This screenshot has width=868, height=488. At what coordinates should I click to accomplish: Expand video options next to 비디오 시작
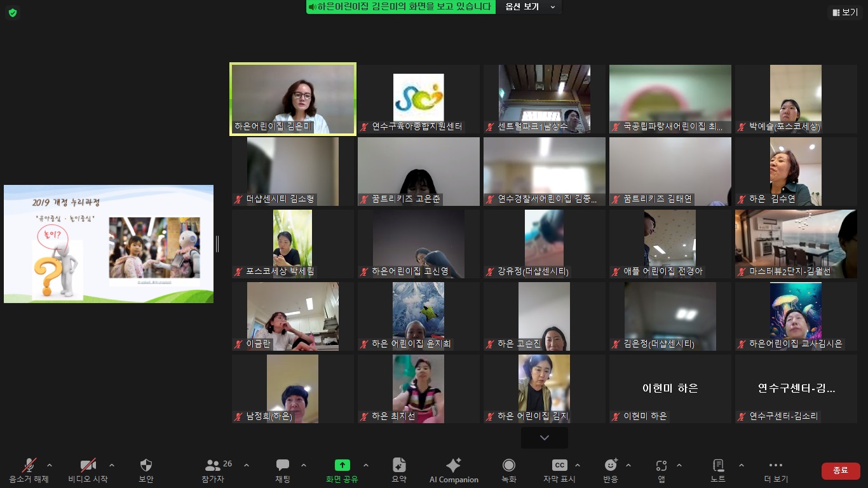[x=112, y=464]
